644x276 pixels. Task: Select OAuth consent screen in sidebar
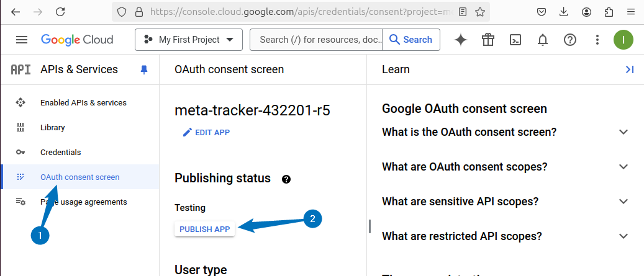(80, 177)
